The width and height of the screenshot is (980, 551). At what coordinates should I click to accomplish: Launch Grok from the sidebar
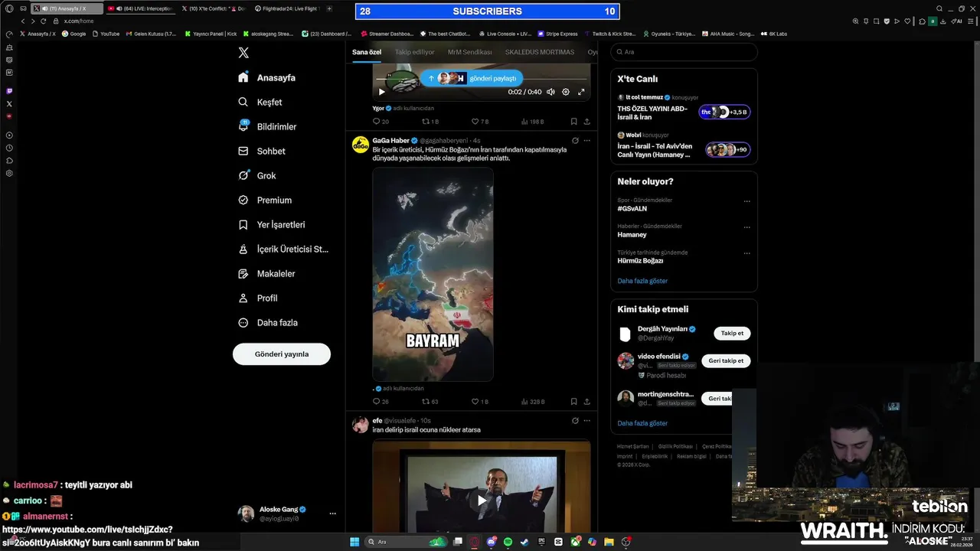[257, 175]
